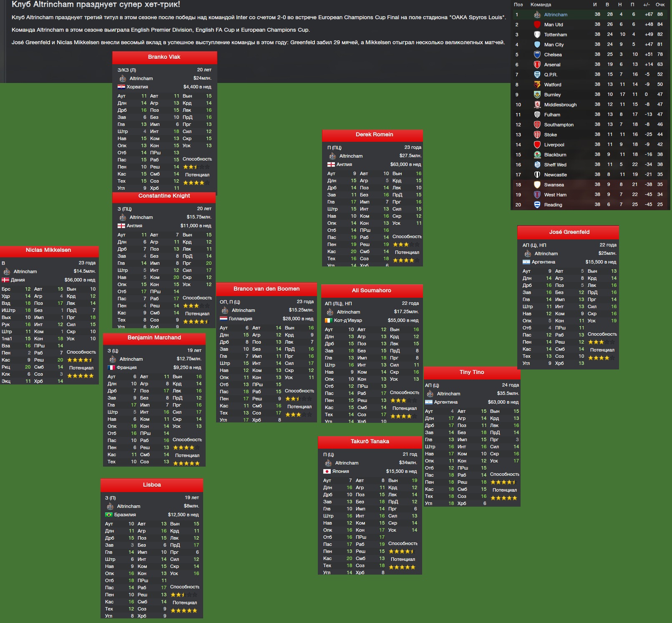The width and height of the screenshot is (672, 623).
Task: Click the Swansea team name in the standings
Action: [554, 185]
